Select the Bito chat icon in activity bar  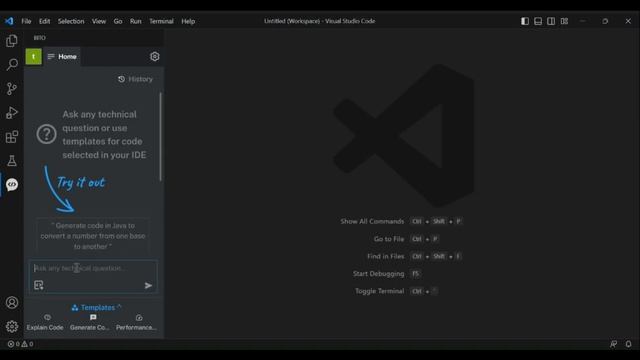tap(12, 184)
